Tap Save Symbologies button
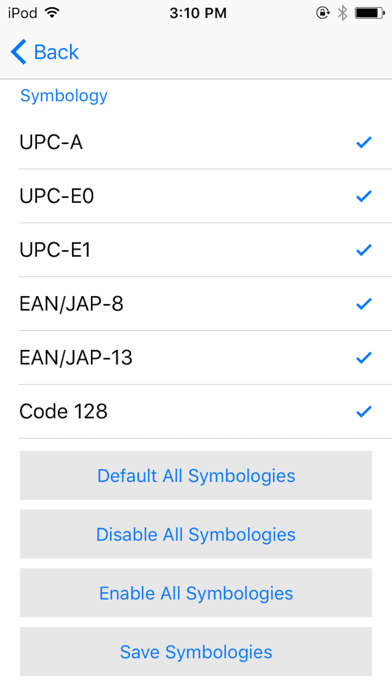The width and height of the screenshot is (392, 696). [196, 652]
